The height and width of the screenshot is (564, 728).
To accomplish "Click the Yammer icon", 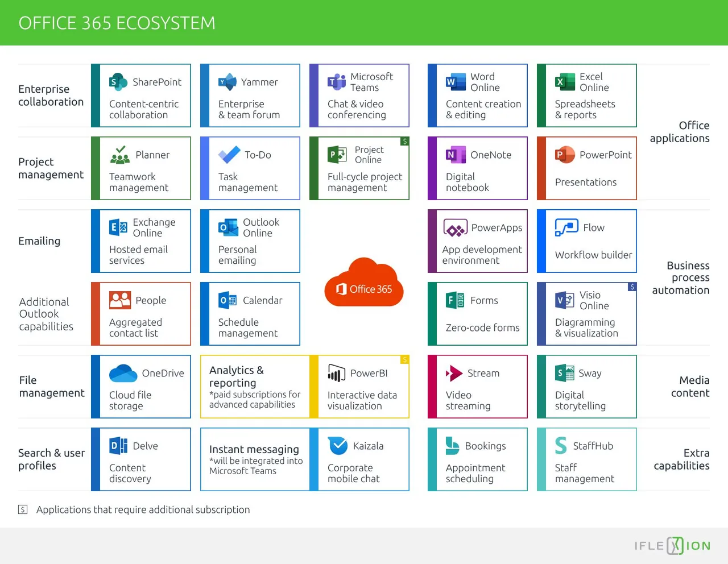I will [227, 82].
